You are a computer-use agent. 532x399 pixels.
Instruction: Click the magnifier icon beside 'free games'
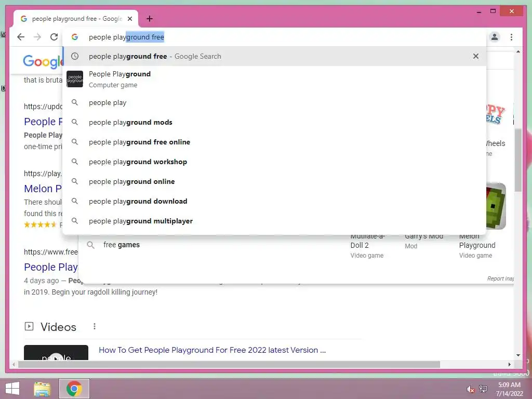pos(90,245)
